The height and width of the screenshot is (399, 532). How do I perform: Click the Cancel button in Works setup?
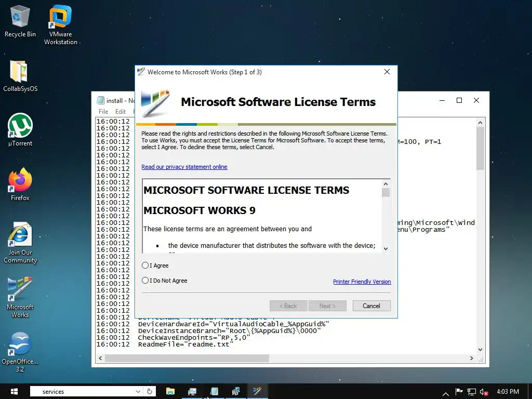pyautogui.click(x=371, y=305)
